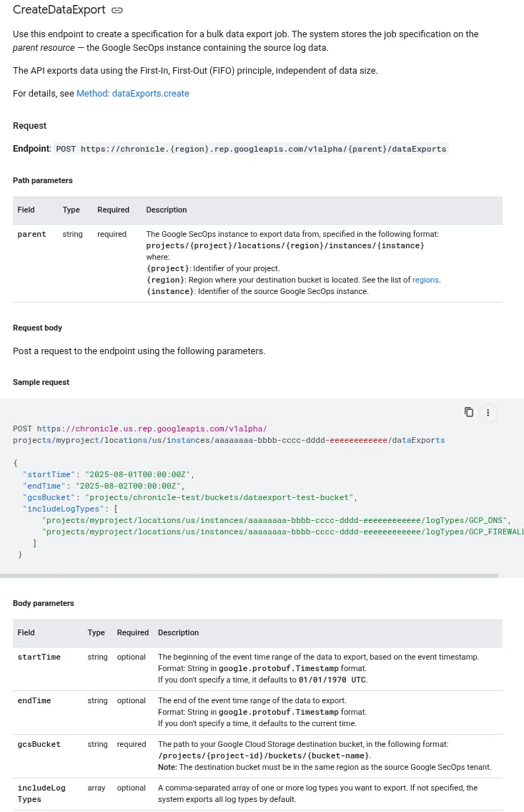The width and height of the screenshot is (524, 812).
Task: Click gcsBucket field in body parameters table
Action: (39, 744)
